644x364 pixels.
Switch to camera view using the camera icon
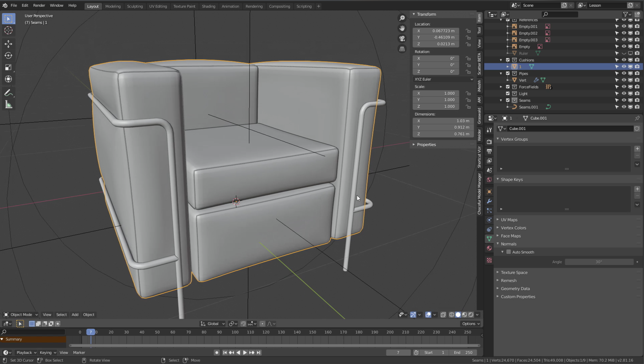coord(402,38)
